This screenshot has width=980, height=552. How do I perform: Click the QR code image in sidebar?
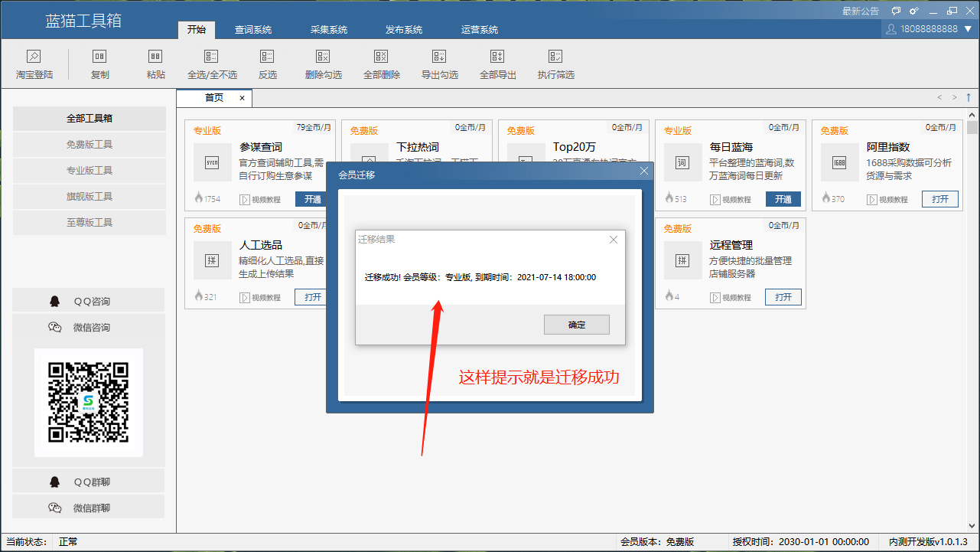click(x=89, y=403)
